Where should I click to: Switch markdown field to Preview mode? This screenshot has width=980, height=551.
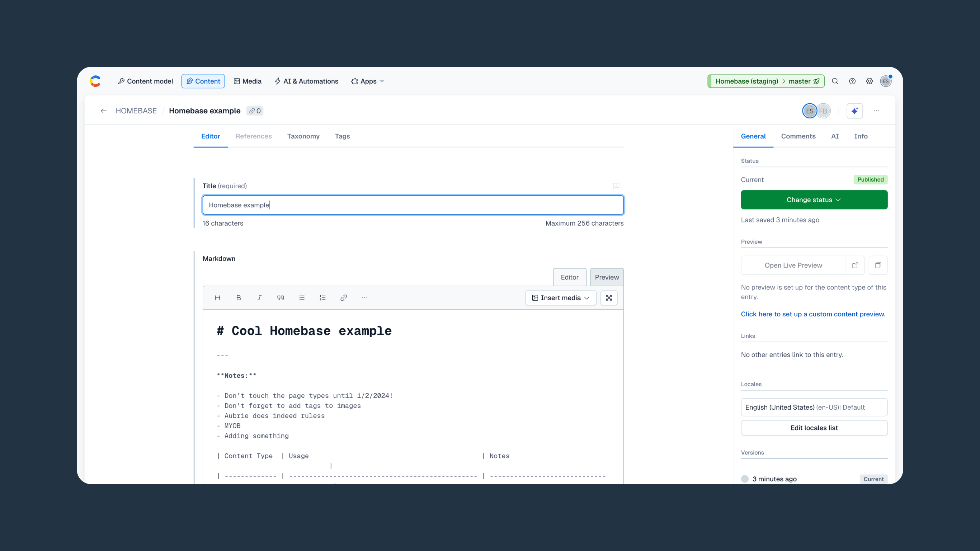(607, 277)
